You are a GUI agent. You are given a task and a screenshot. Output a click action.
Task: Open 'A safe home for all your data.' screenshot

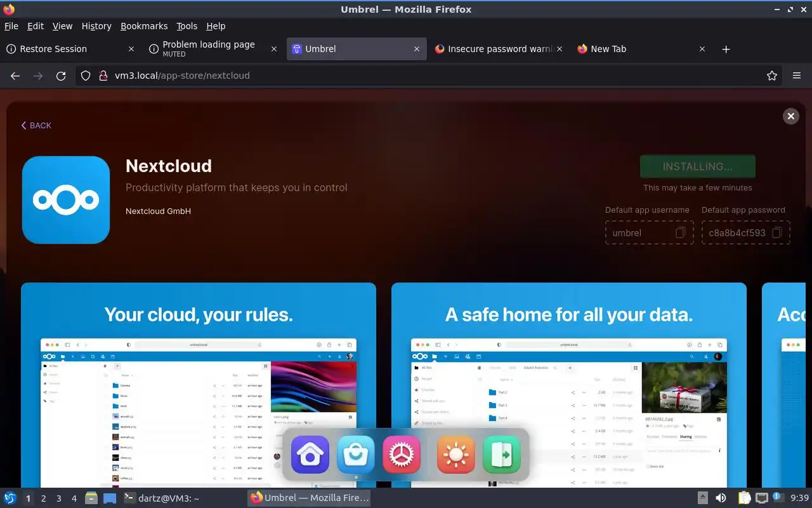pyautogui.click(x=569, y=385)
